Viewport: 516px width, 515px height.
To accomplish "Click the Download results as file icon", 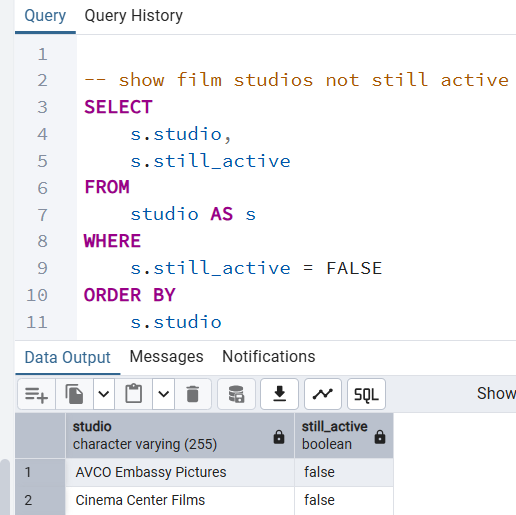I will [279, 394].
